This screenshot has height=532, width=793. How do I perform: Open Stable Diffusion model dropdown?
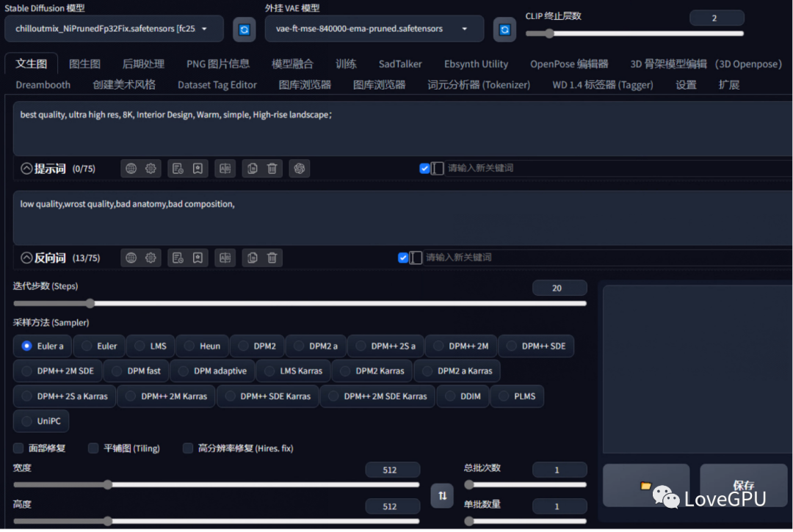pyautogui.click(x=114, y=29)
